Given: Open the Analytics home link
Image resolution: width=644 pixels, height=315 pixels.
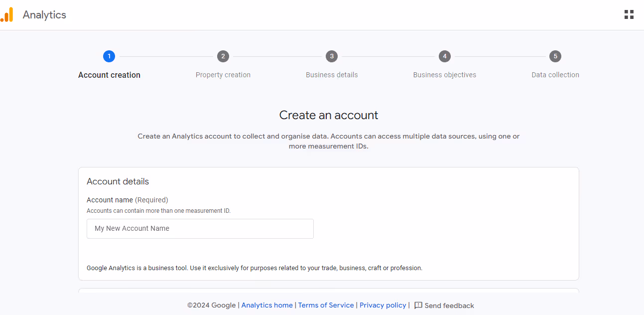Looking at the screenshot, I should click(267, 306).
